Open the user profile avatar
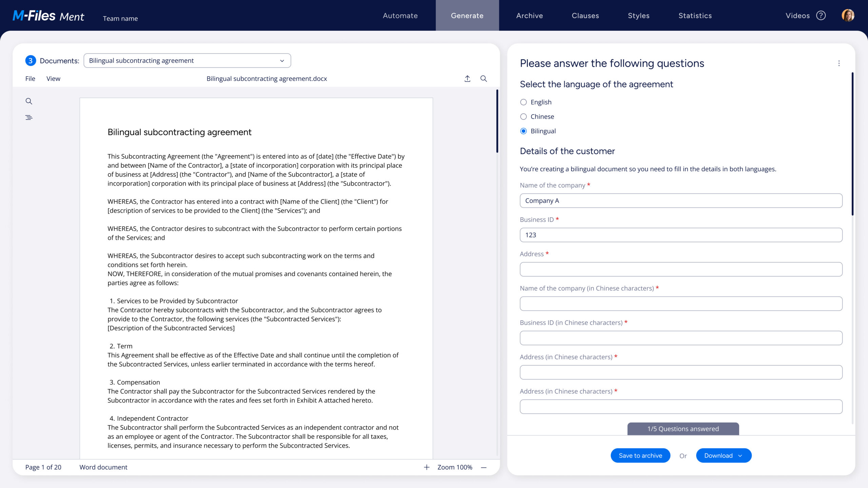Image resolution: width=868 pixels, height=488 pixels. coord(848,16)
